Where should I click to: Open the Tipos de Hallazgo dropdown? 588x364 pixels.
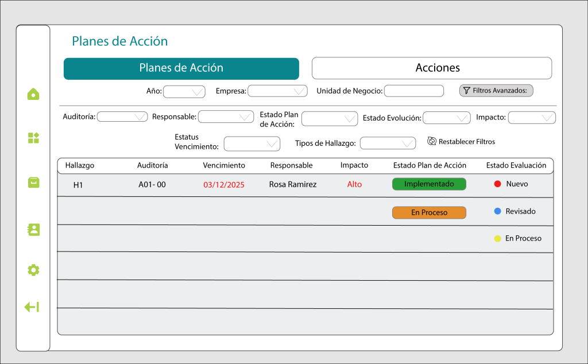(388, 143)
